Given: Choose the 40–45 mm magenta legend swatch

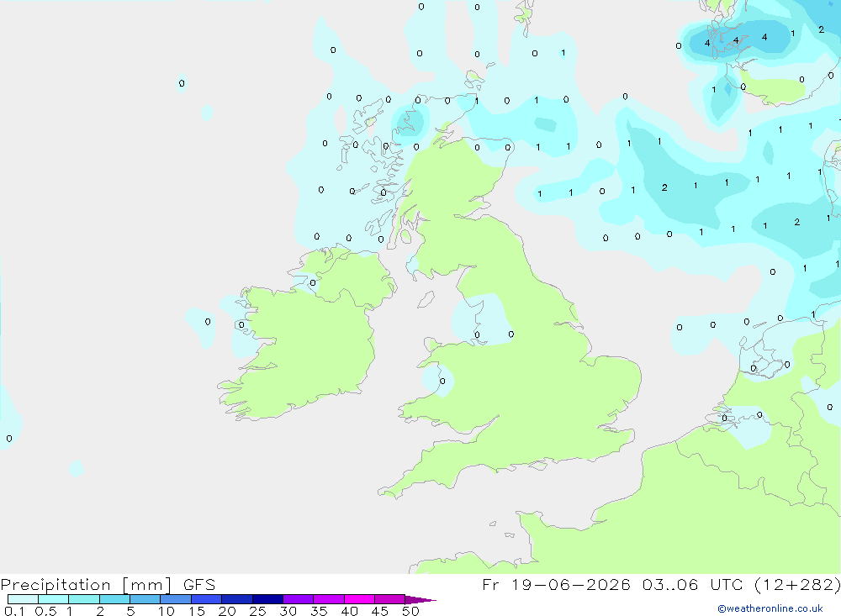Looking at the screenshot, I should pyautogui.click(x=359, y=599).
